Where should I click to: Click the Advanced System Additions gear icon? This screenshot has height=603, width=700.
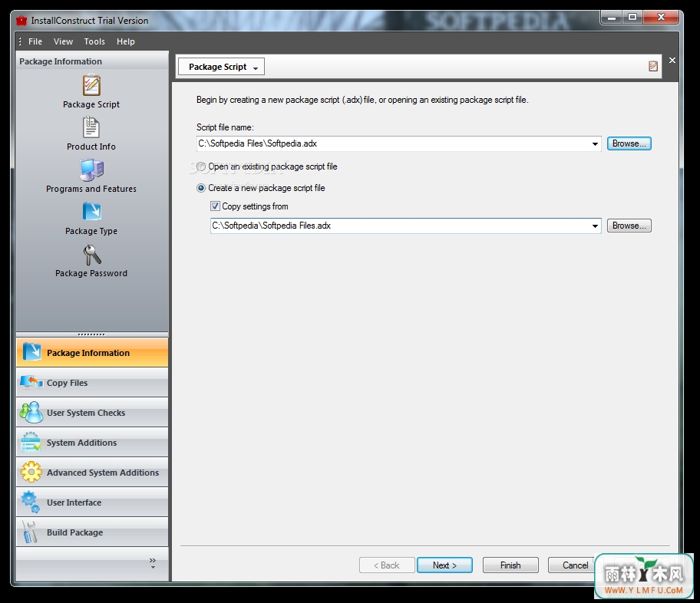click(31, 473)
